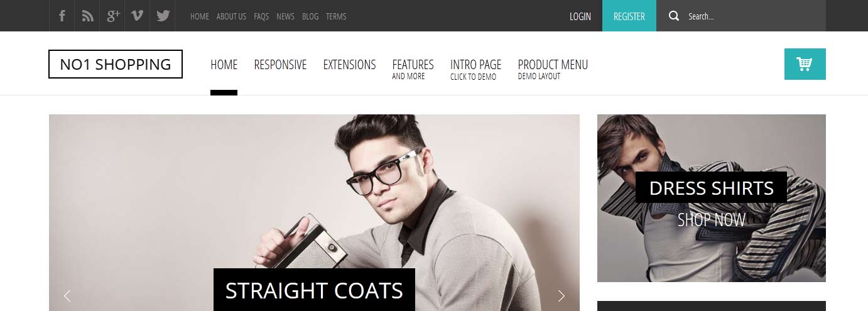This screenshot has width=868, height=311.
Task: Click the Login link
Action: (x=580, y=16)
